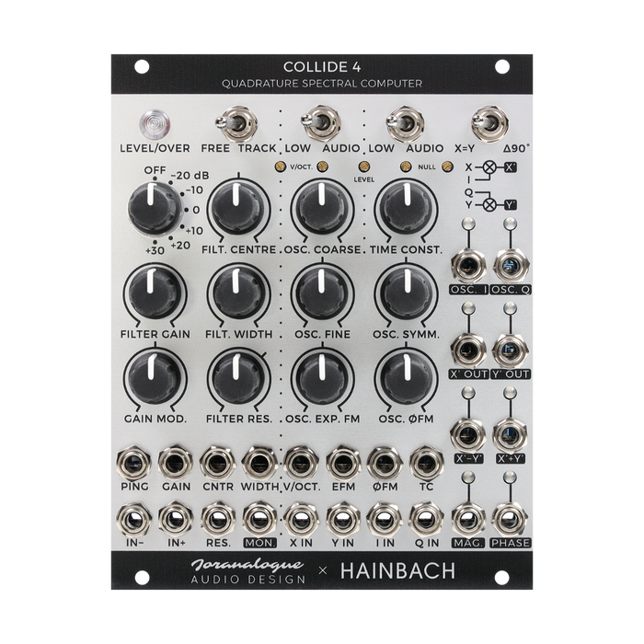Viewport: 644px width, 644px height.
Task: Adjust the OSC. COARSE knob
Action: click(x=322, y=208)
